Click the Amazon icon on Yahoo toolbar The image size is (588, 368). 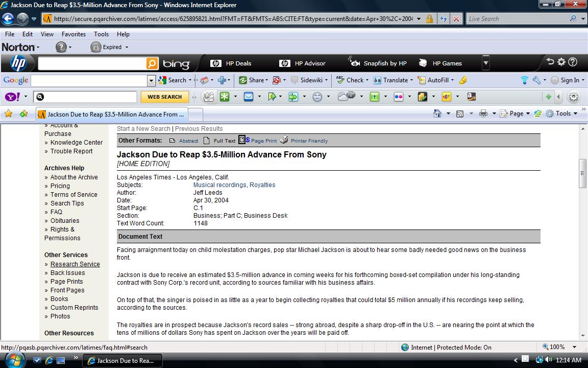pyautogui.click(x=472, y=97)
